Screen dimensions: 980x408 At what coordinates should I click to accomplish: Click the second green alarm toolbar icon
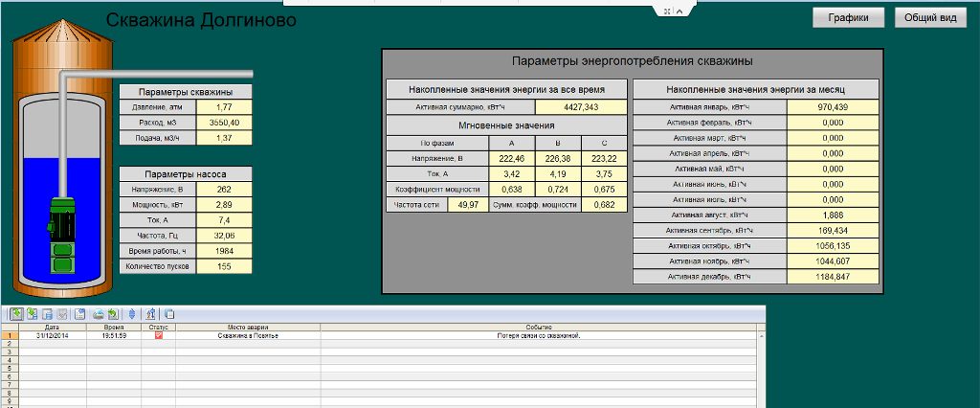click(x=32, y=313)
